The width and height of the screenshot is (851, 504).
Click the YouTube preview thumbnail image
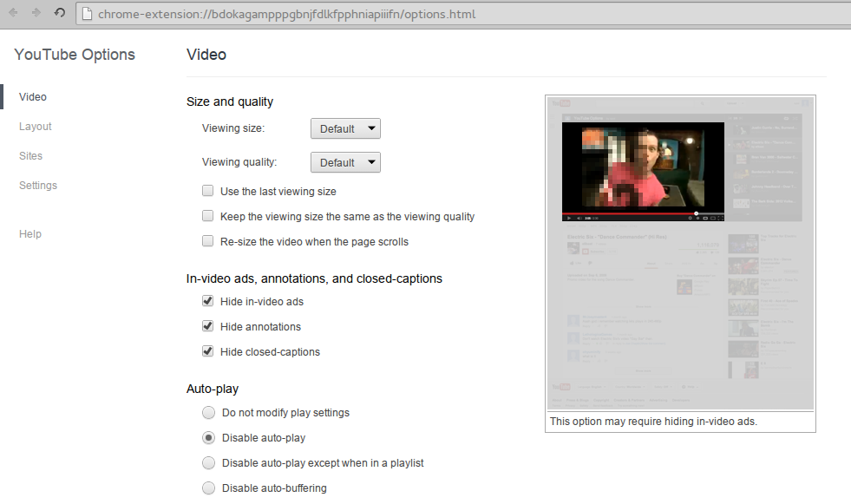click(x=680, y=252)
